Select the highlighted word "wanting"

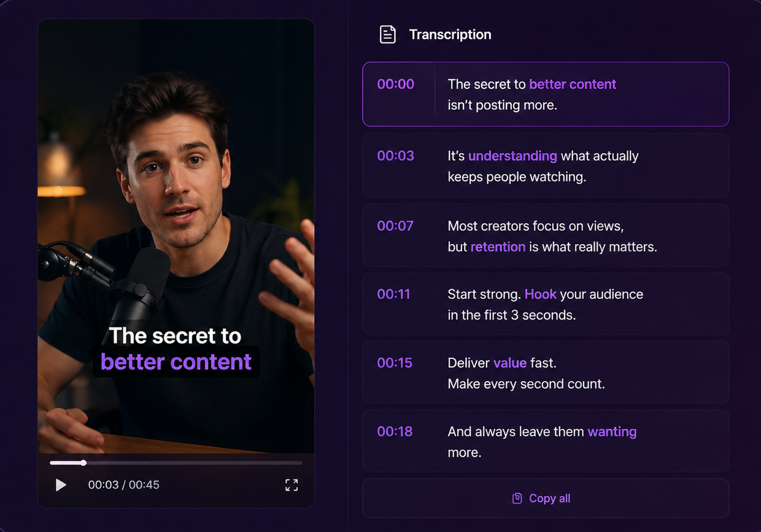(612, 431)
